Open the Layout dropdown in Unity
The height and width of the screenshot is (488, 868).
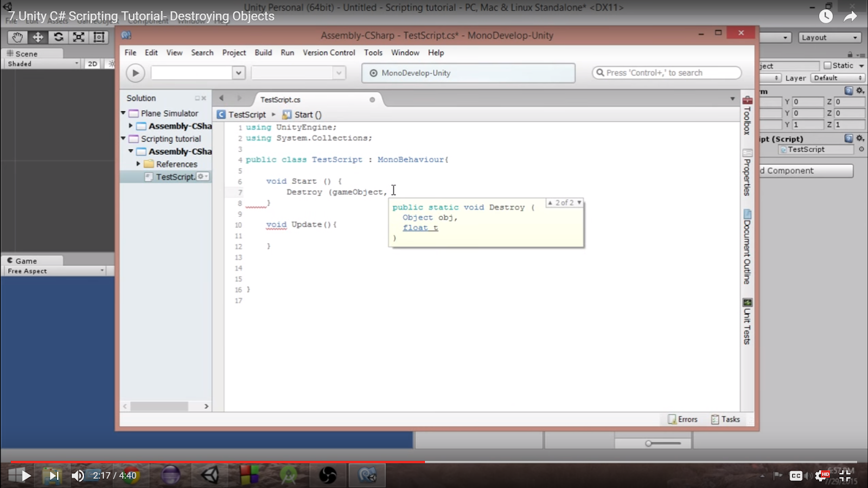pyautogui.click(x=830, y=37)
